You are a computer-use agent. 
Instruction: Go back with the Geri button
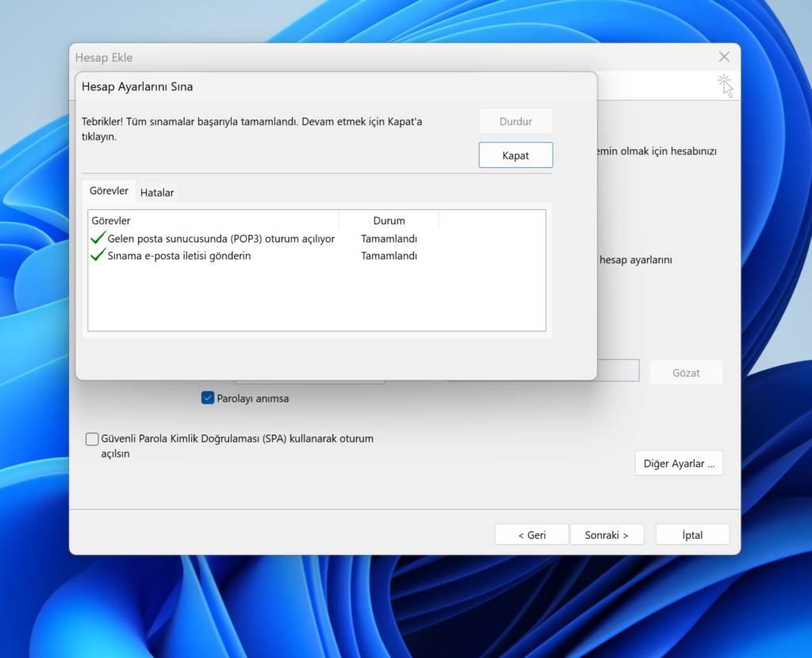tap(531, 535)
